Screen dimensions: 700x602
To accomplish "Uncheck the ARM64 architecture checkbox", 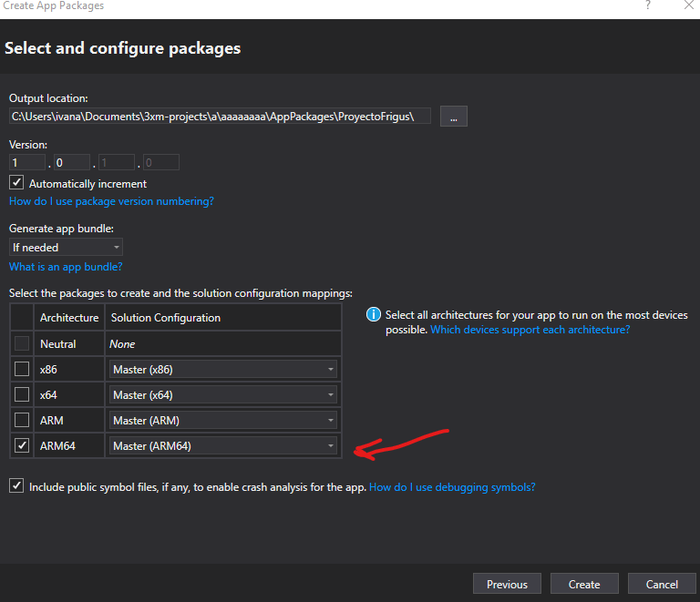I will tap(22, 445).
